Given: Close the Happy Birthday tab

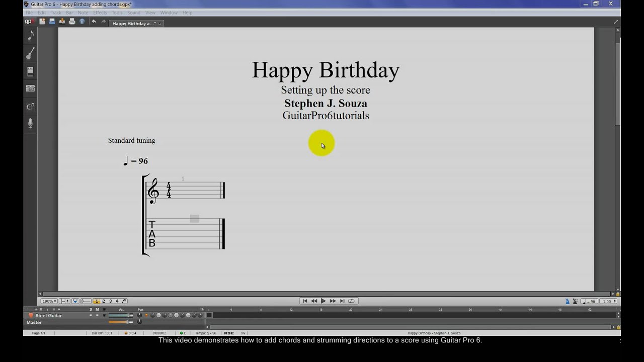Looking at the screenshot, I should tap(159, 23).
